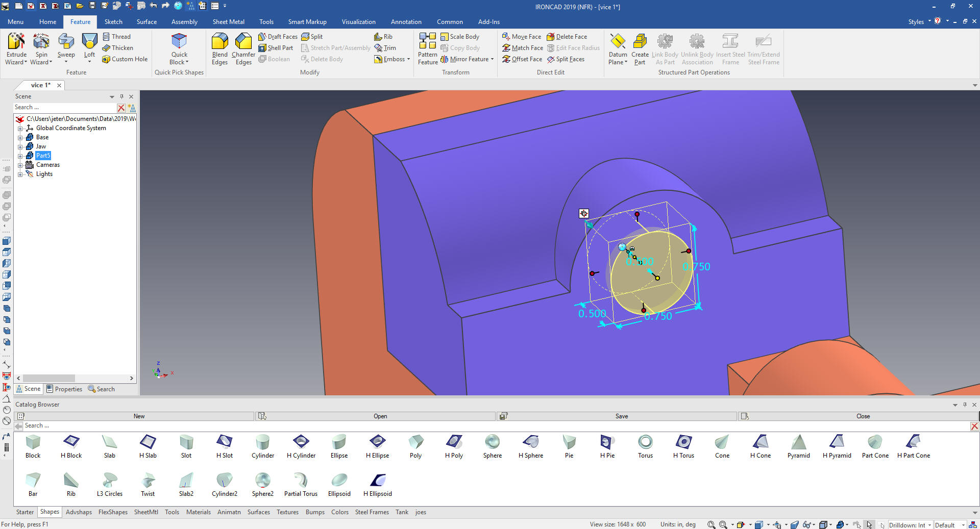Viewport: 980px width, 529px height.
Task: Expand the Lights tree node
Action: pos(20,174)
